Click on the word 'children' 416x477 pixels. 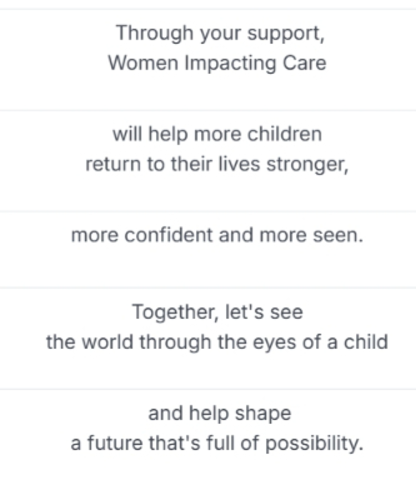coord(285,134)
